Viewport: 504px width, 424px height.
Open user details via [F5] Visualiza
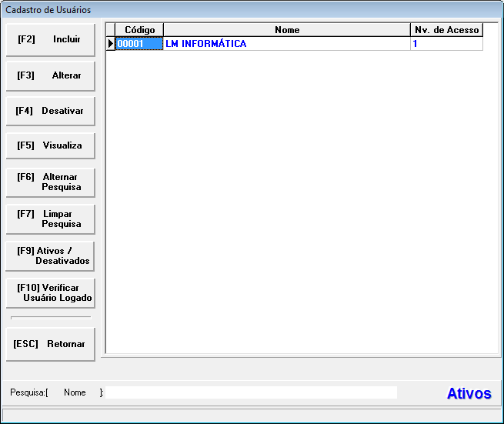50,145
